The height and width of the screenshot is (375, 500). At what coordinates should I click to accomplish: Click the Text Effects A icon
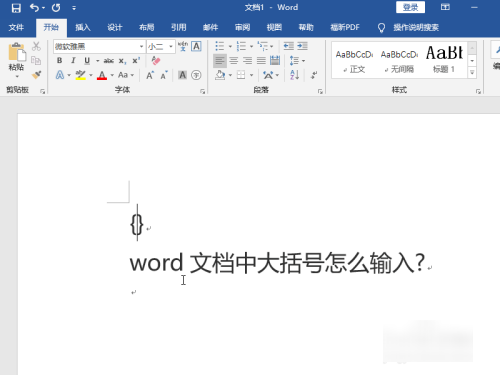pyautogui.click(x=60, y=75)
